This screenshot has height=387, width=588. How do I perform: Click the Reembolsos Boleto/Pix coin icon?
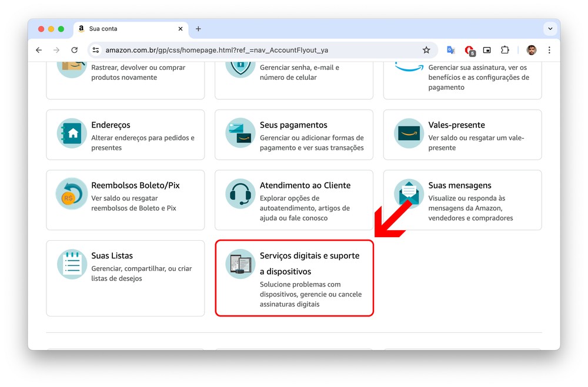(x=72, y=194)
